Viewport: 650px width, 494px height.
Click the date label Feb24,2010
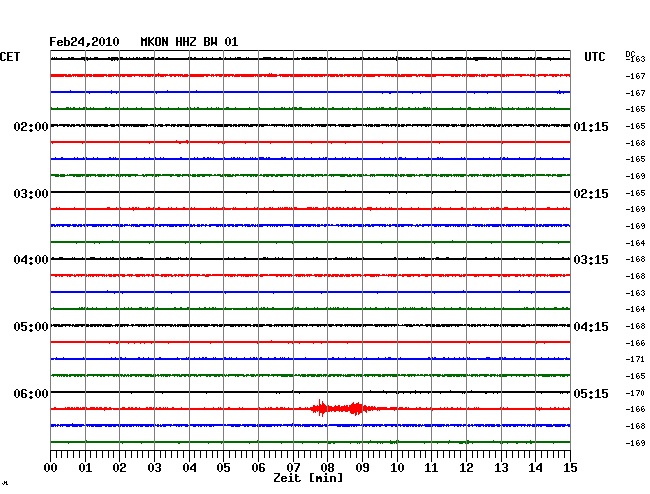84,42
